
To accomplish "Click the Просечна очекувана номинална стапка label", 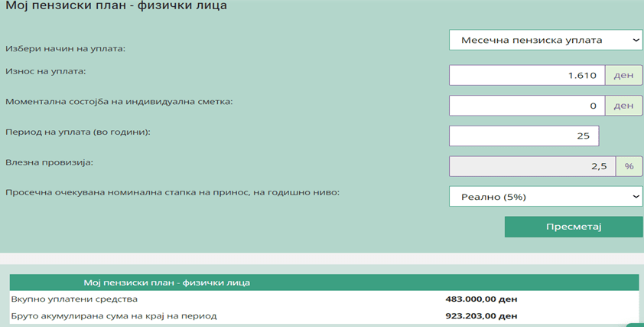I will pyautogui.click(x=172, y=191).
